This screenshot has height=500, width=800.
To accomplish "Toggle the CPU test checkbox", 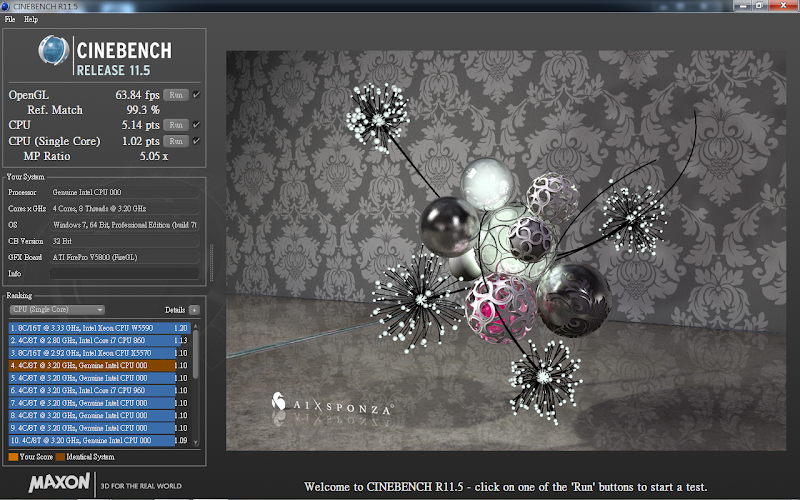I will click(196, 125).
